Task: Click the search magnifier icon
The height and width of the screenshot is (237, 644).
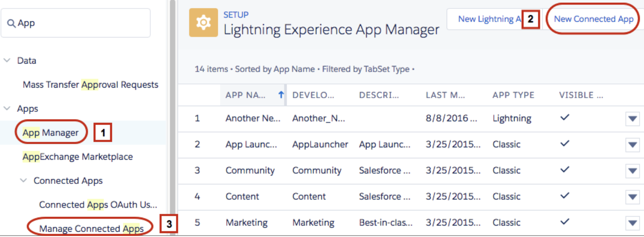Action: (11, 23)
